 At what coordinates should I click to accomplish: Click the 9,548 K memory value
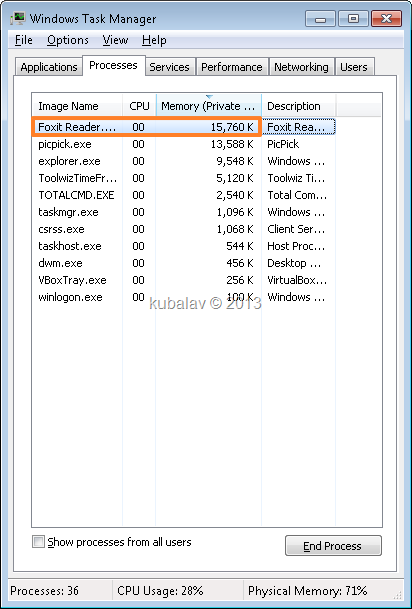pos(235,161)
